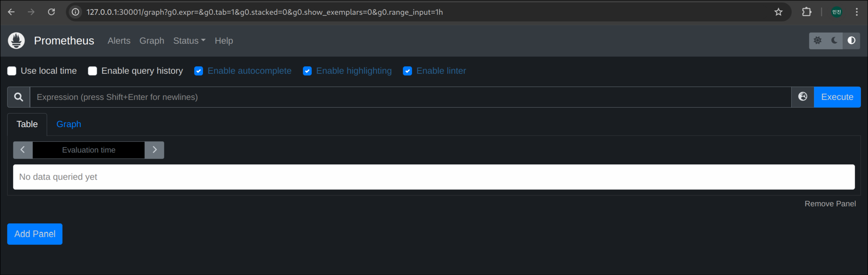Open the browser extensions puzzle icon

point(806,12)
